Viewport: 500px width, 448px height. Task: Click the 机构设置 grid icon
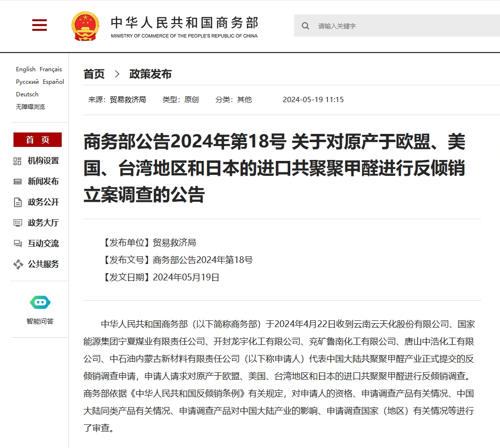pyautogui.click(x=17, y=161)
